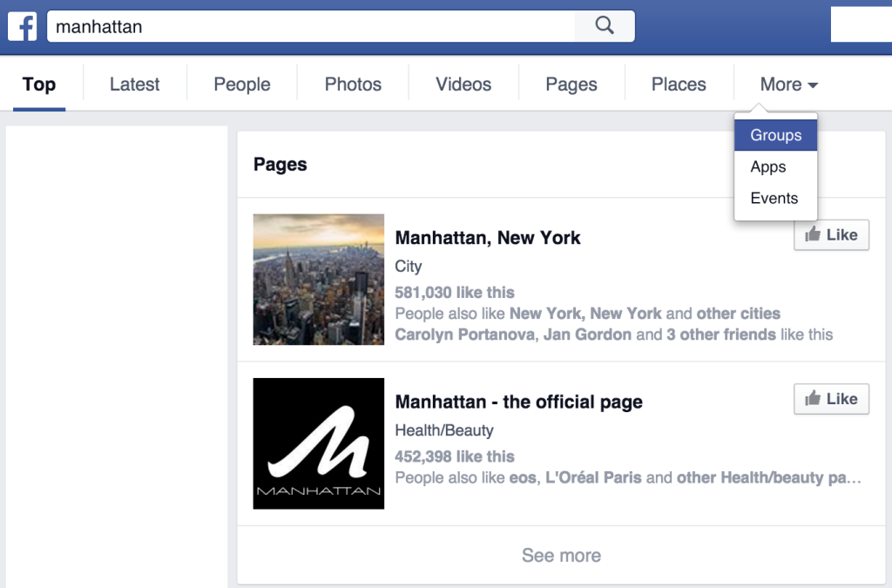Select the Top results tab
Image resolution: width=892 pixels, height=588 pixels.
pos(39,85)
